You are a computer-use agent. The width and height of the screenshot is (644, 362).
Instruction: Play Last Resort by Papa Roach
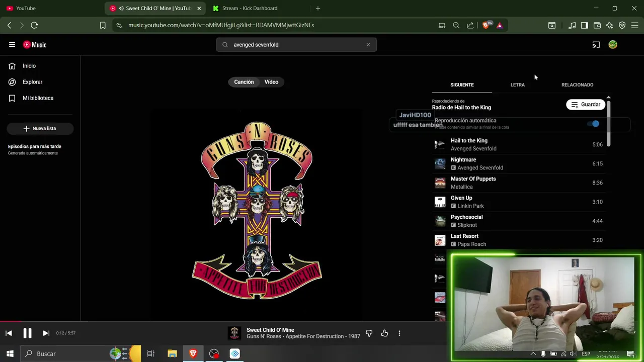[x=518, y=240]
